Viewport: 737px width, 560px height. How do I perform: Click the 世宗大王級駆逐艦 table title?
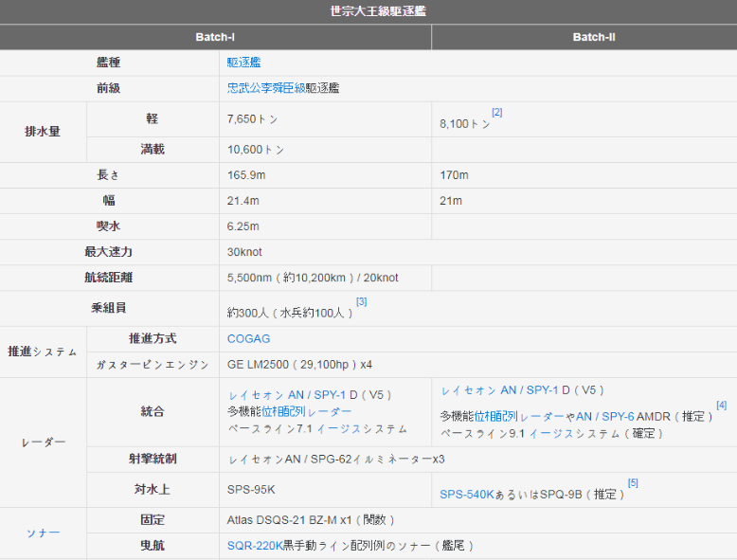[x=368, y=11]
